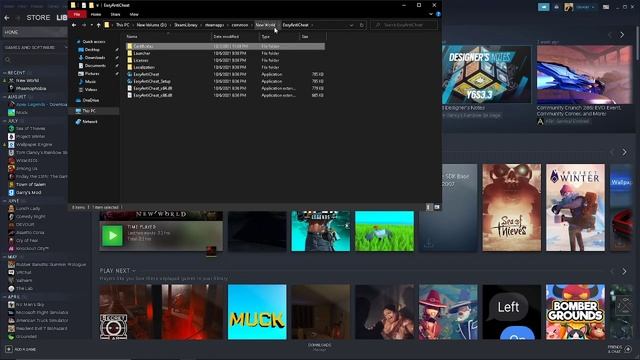Screen dimensions: 640x360
Task: Select steamapps in the address bar breadcrumb
Action: click(214, 25)
